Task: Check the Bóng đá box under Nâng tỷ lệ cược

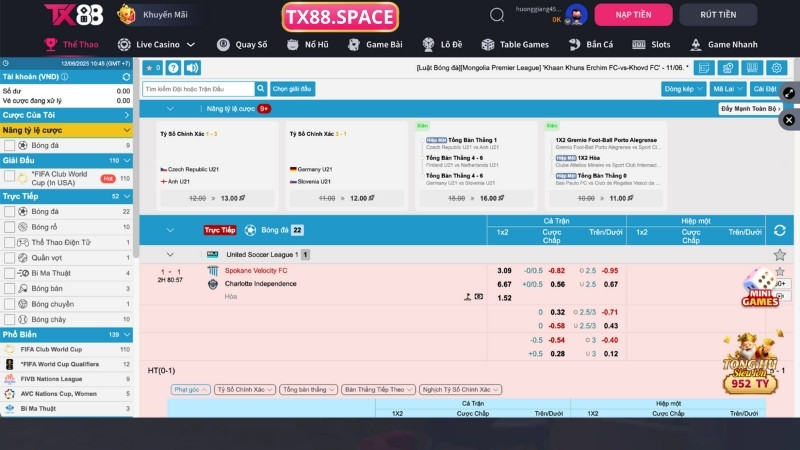Action: (9, 145)
